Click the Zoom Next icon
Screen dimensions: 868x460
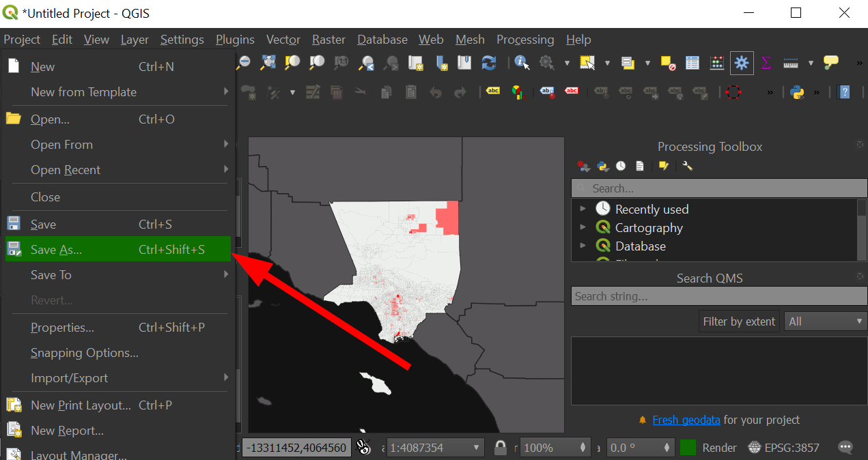(x=391, y=63)
